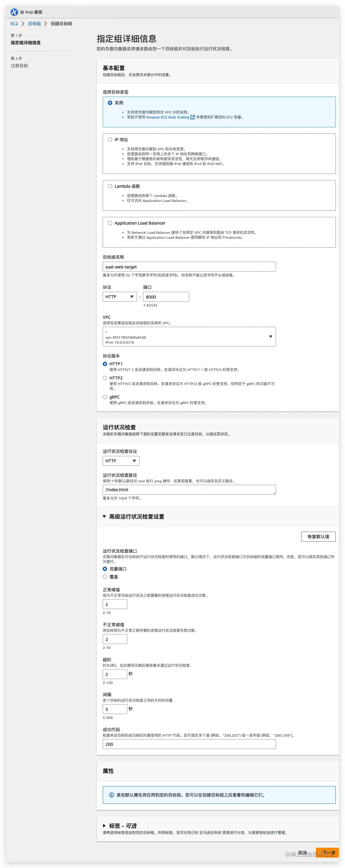This screenshot has height=868, width=345.
Task: Choose the Lambda 函数 target type
Action: tap(110, 186)
